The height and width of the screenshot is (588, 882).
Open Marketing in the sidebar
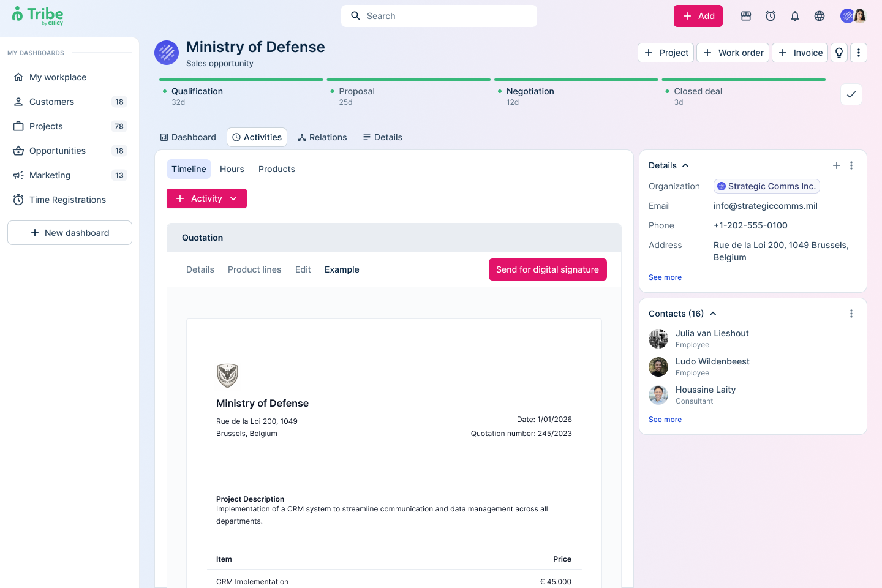tap(70, 175)
